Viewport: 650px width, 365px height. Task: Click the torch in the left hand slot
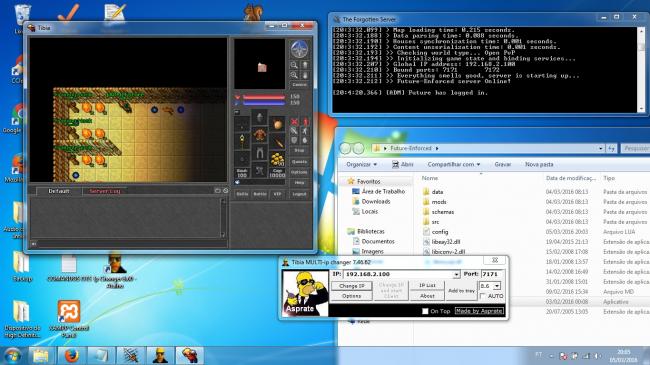242,141
